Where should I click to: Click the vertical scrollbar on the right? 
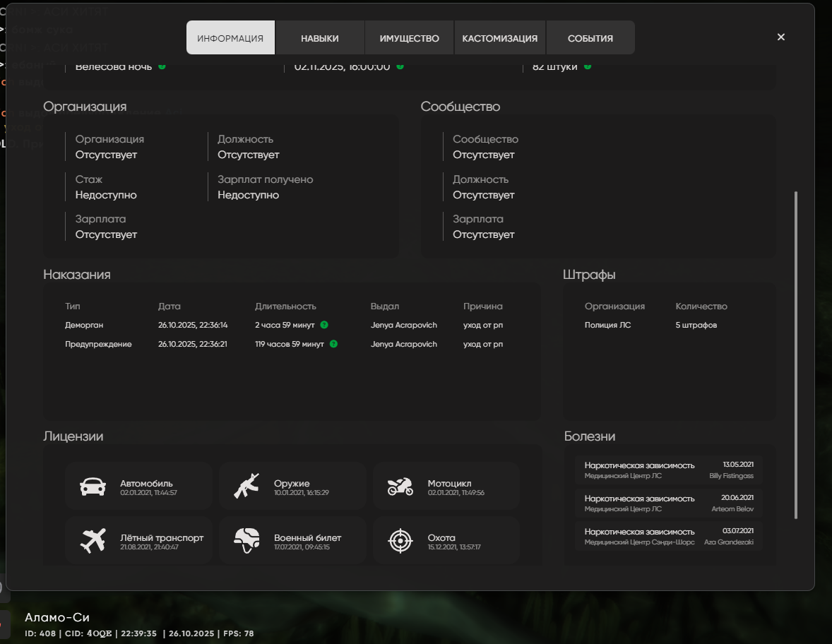[x=795, y=353]
